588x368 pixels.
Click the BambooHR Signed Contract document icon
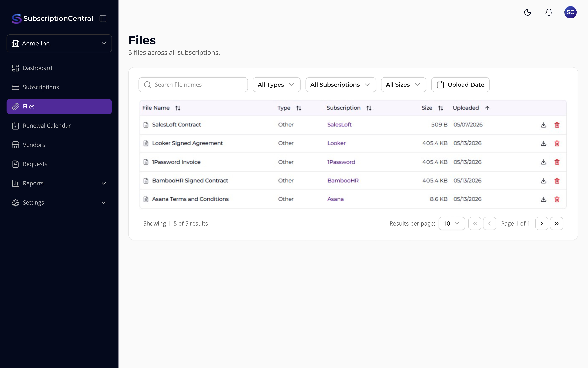146,181
